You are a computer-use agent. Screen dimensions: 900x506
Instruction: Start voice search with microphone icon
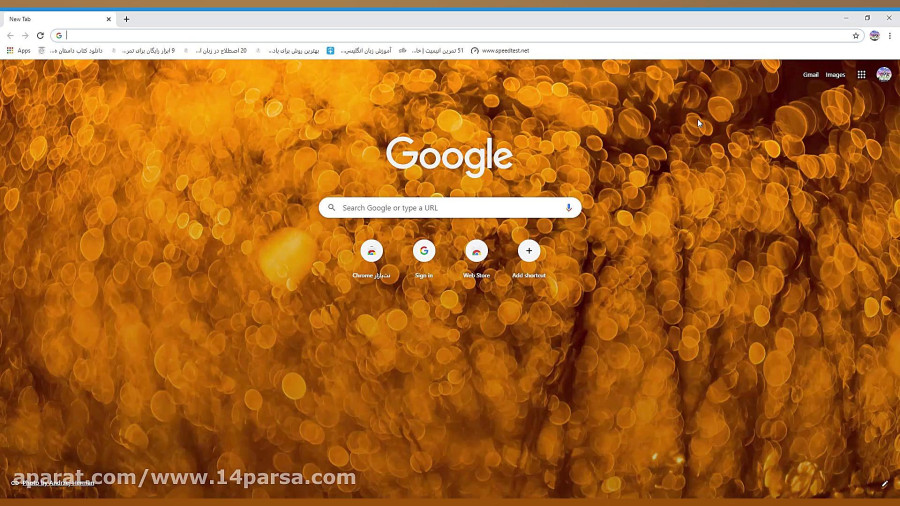tap(568, 208)
